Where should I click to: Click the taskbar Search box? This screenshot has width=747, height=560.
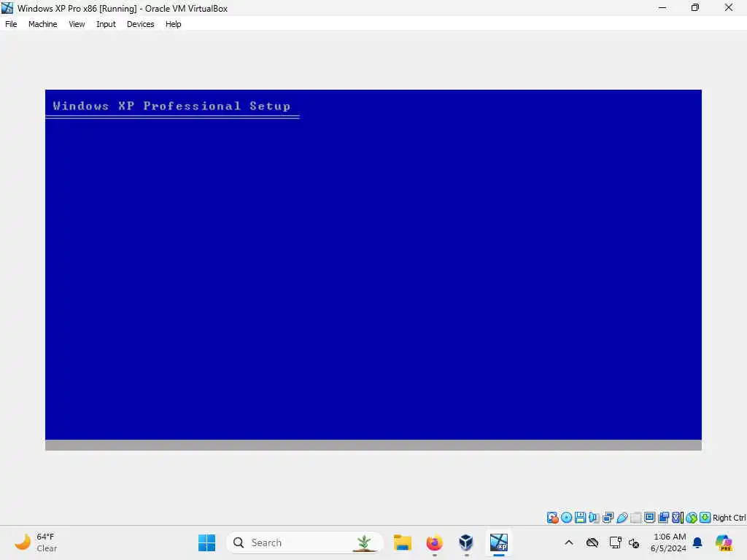click(x=304, y=542)
